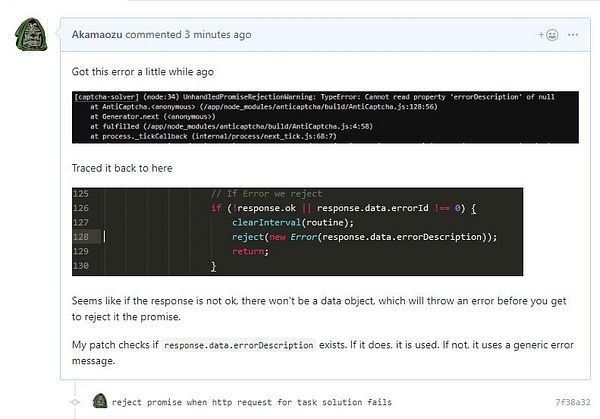Click the code snippet screenshot image
This screenshot has width=600, height=419.
click(297, 232)
